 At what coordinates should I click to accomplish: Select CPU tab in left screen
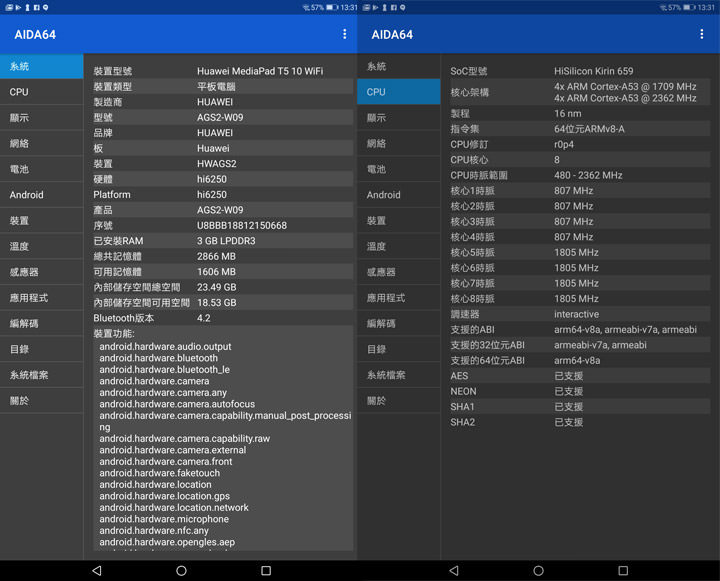click(42, 92)
